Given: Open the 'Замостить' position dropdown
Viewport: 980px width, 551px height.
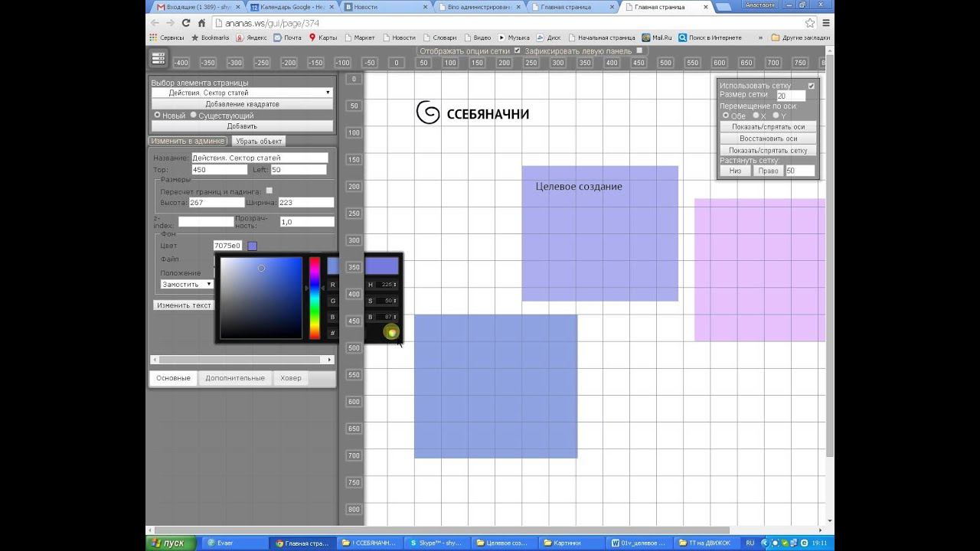Looking at the screenshot, I should tap(187, 284).
